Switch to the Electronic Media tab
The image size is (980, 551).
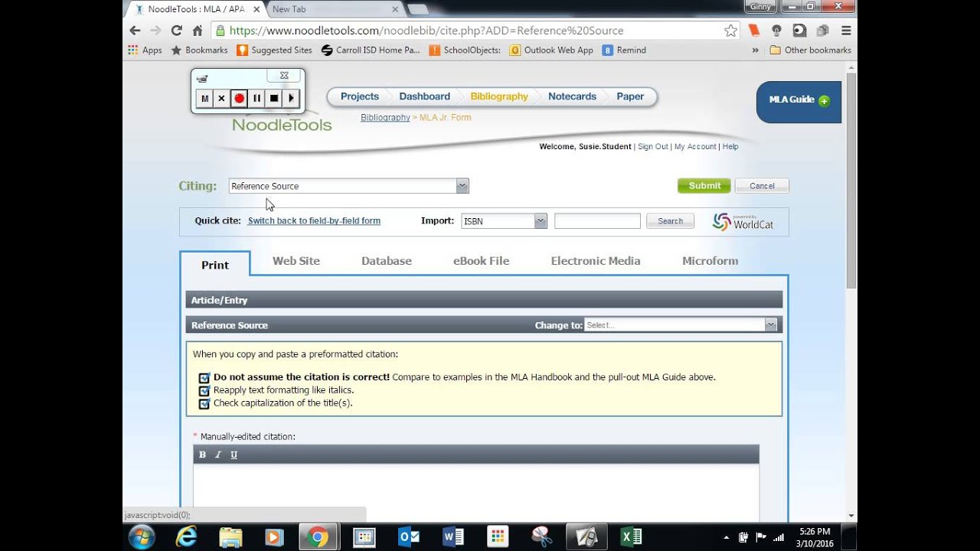click(x=596, y=261)
